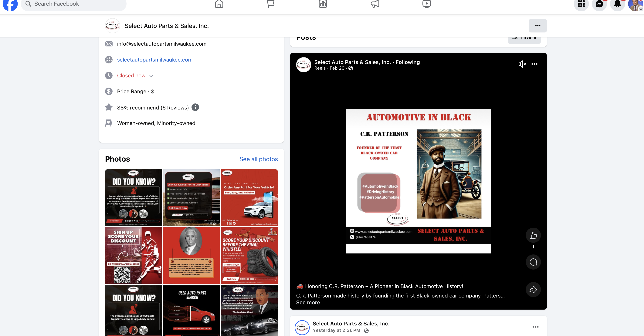The height and width of the screenshot is (336, 644).
Task: Click the Closed now hours text
Action: point(131,76)
